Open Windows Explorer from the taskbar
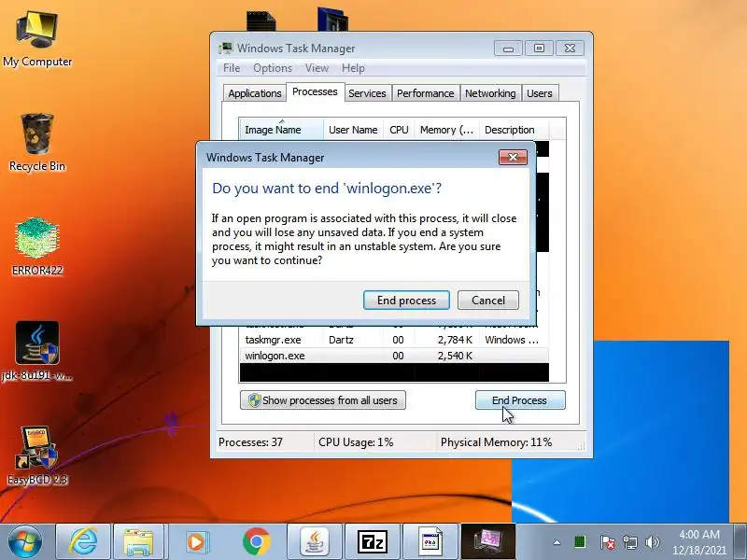Viewport: 747px width, 560px height. (138, 541)
